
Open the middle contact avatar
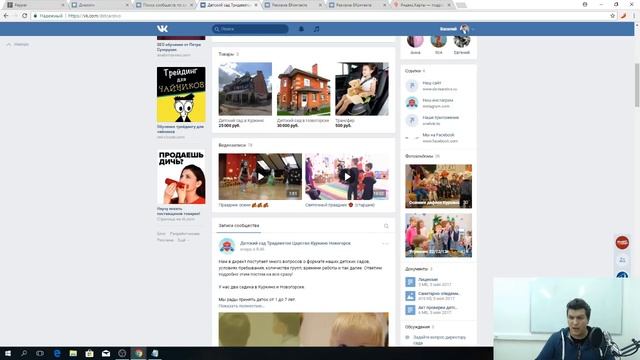[x=438, y=42]
